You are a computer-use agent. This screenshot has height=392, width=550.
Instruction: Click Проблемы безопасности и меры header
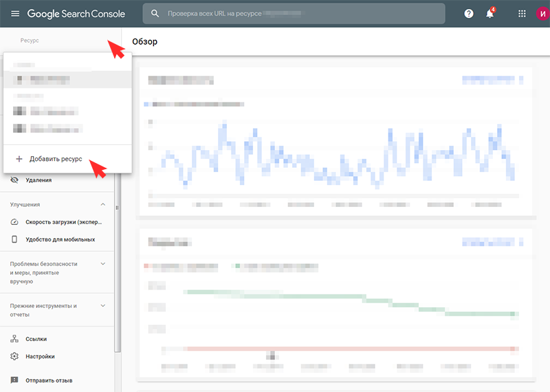click(43, 272)
